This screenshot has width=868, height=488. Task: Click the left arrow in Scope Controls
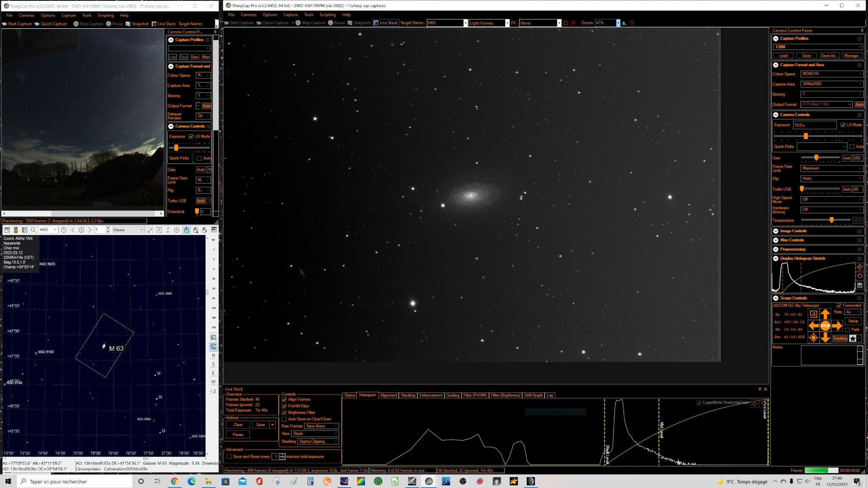pyautogui.click(x=813, y=326)
